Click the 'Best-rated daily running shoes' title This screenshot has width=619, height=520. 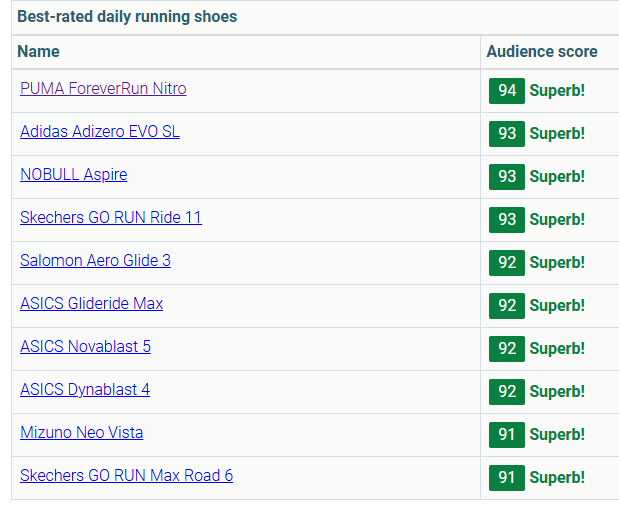(x=127, y=17)
